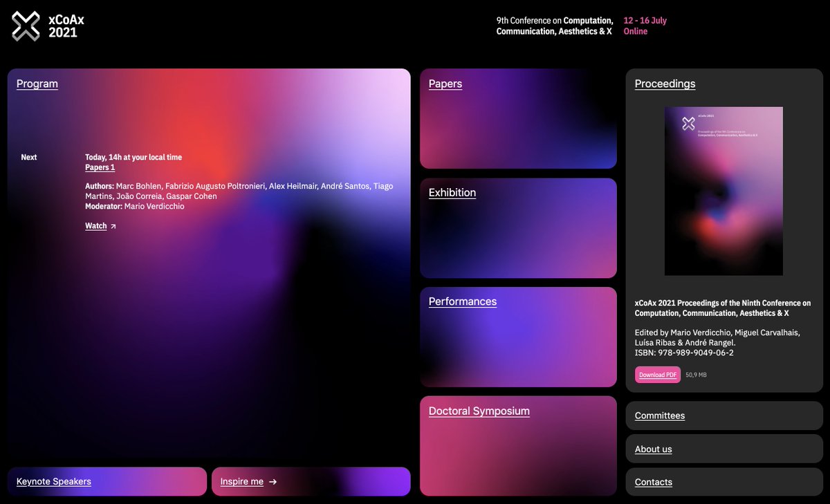Open Keynote Speakers page

(54, 481)
